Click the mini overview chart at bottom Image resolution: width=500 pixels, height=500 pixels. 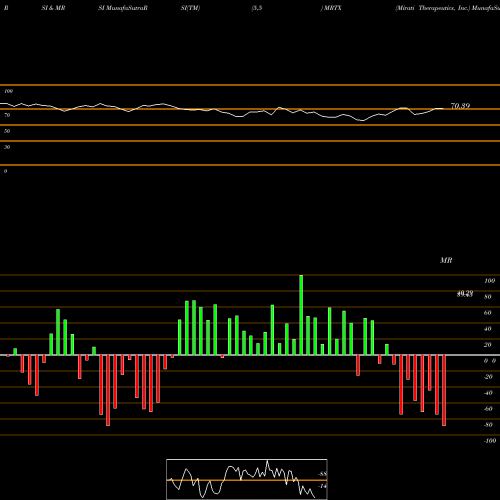click(x=247, y=479)
